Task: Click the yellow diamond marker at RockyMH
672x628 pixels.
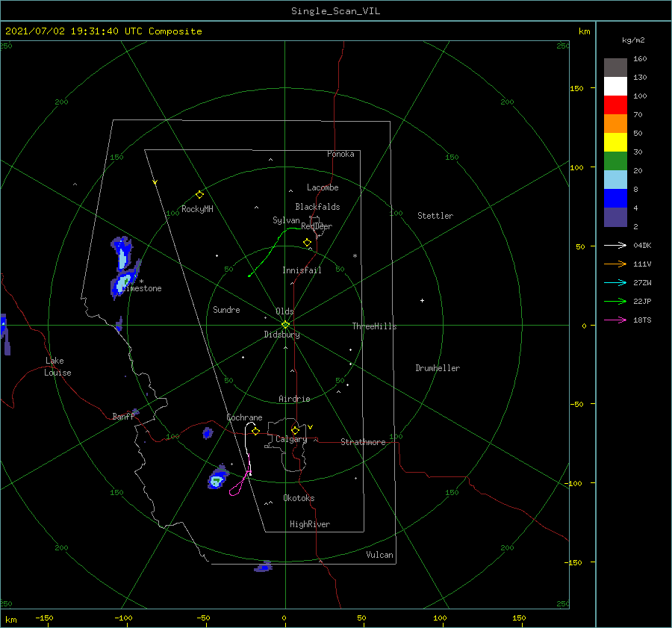Action: coord(199,195)
